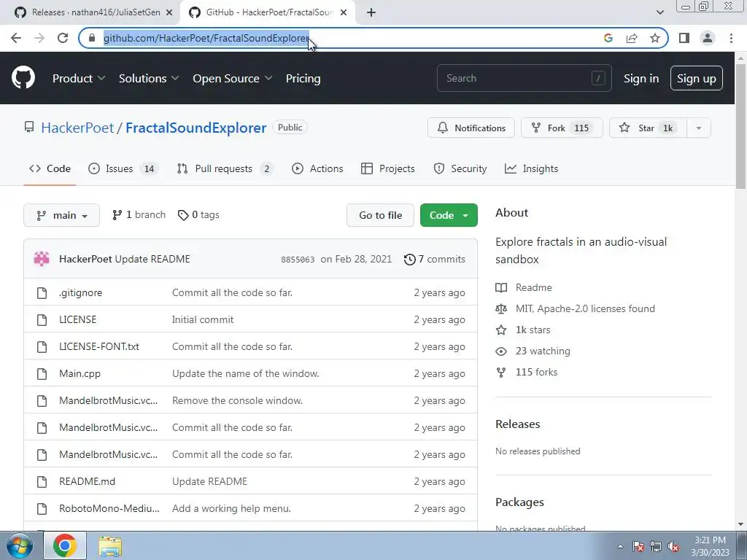747x560 pixels.
Task: Click the file icon beside Main.cpp
Action: click(42, 374)
